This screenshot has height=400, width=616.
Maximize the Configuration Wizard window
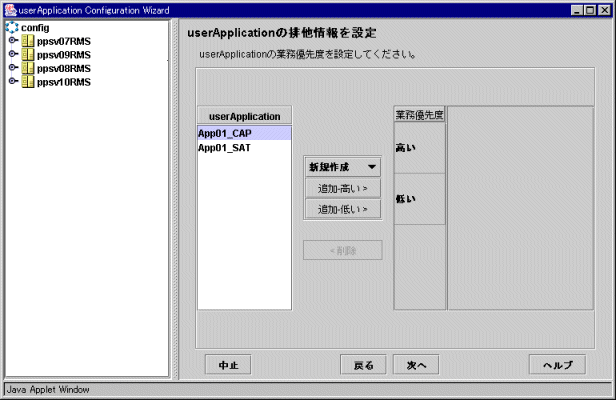[590, 10]
